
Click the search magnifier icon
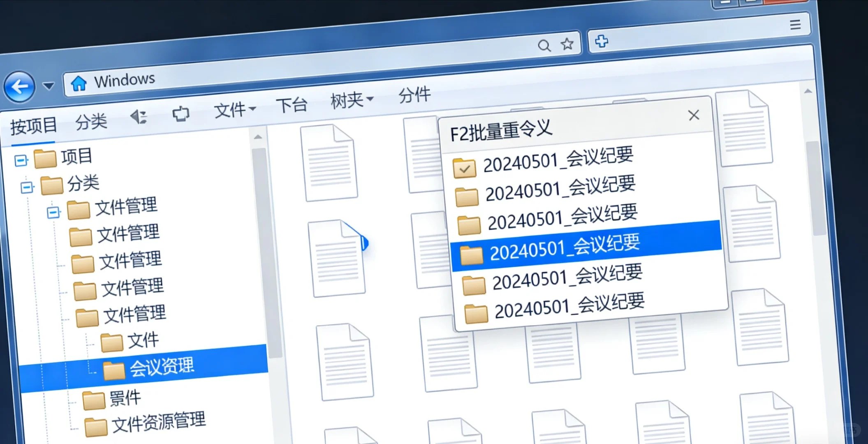545,45
